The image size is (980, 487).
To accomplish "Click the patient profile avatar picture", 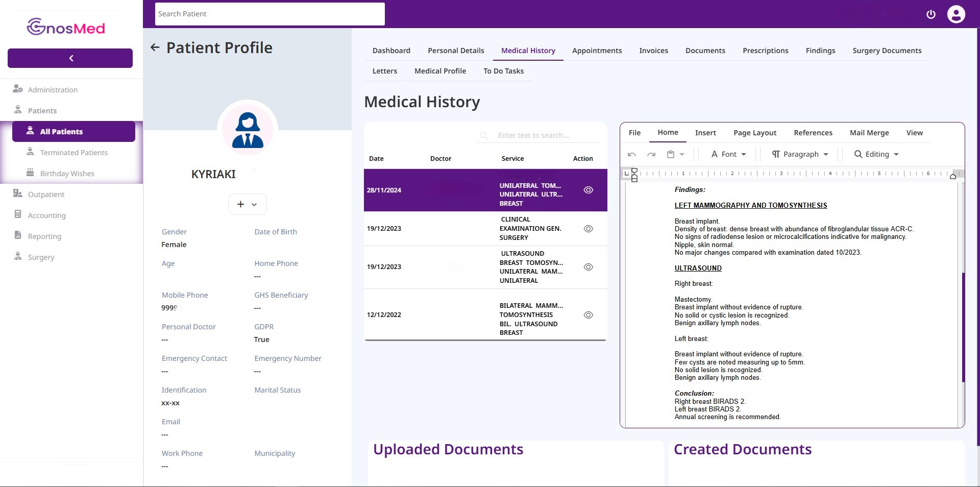I will (248, 130).
